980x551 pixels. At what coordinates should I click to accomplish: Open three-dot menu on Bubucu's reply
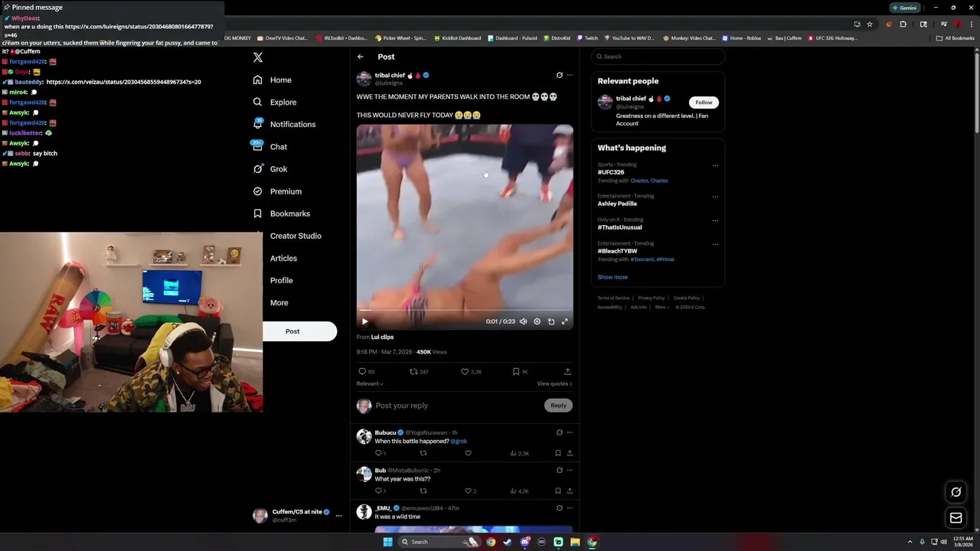(x=570, y=432)
